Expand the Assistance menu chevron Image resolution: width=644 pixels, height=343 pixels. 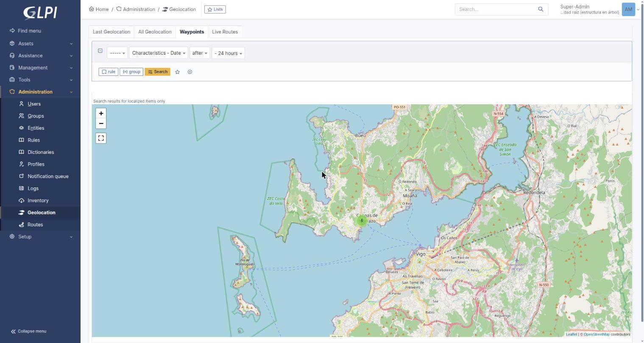click(x=71, y=56)
